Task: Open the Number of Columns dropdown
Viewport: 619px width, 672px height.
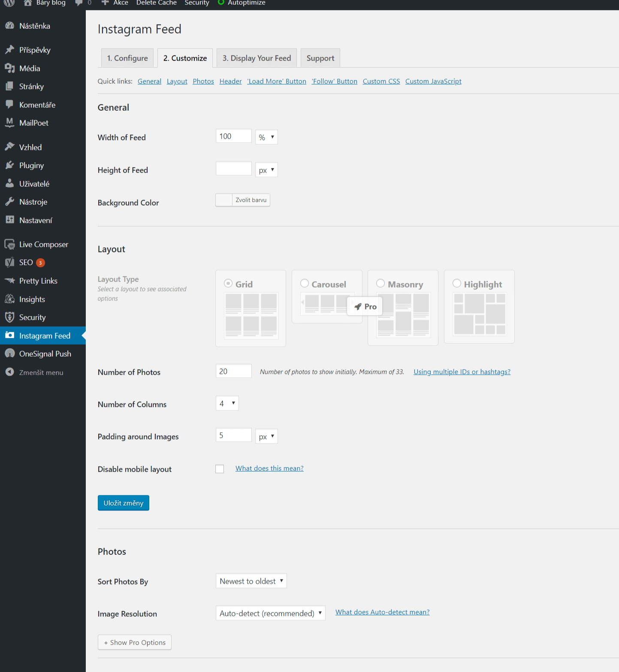Action: [227, 403]
